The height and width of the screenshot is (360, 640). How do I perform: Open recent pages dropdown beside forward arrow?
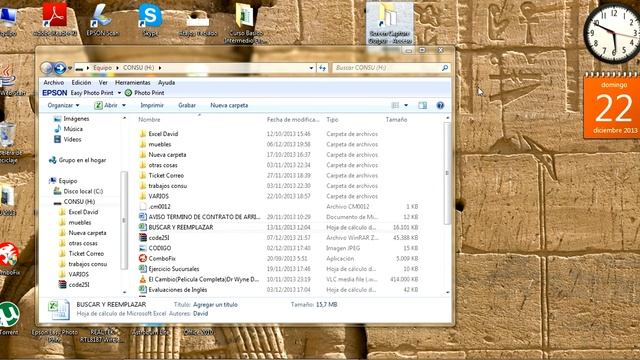click(70, 68)
